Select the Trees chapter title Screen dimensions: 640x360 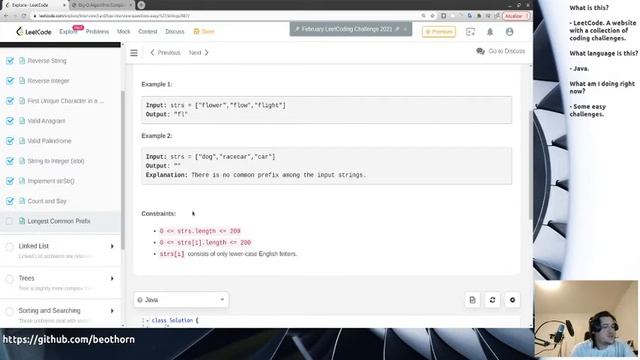click(26, 278)
